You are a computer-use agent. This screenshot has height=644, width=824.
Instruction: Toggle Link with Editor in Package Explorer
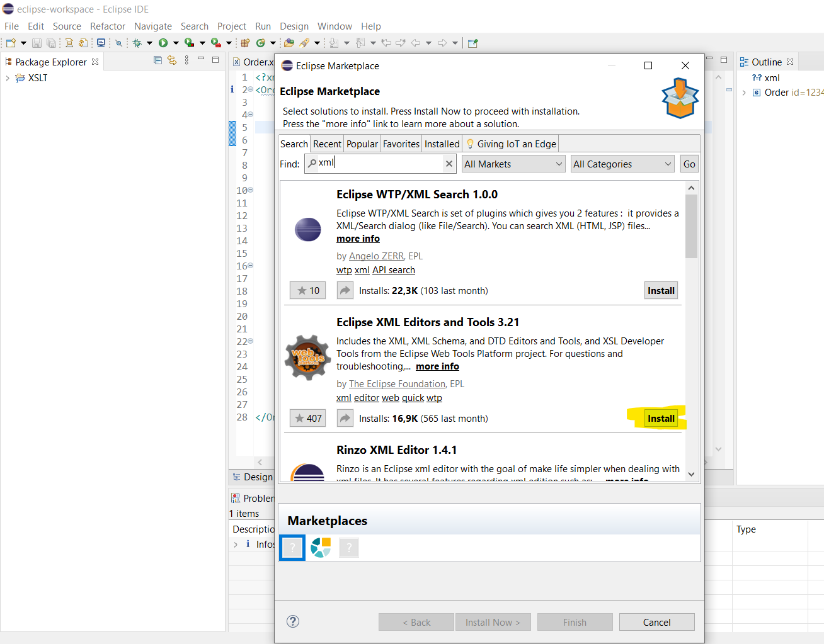172,60
